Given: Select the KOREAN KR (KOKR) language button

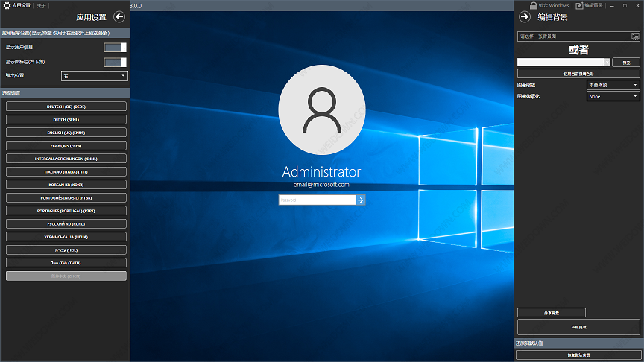Looking at the screenshot, I should pos(66,185).
